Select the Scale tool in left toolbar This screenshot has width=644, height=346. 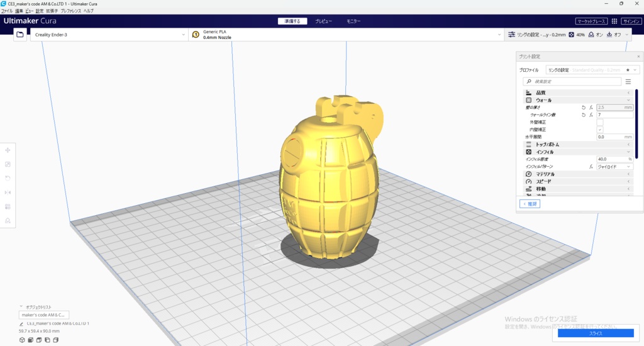tap(8, 164)
